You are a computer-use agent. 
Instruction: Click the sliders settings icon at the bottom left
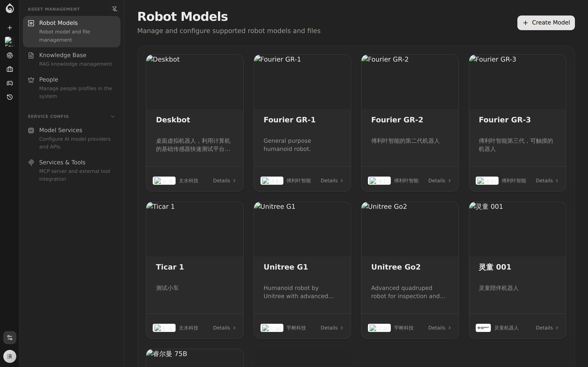[x=10, y=338]
